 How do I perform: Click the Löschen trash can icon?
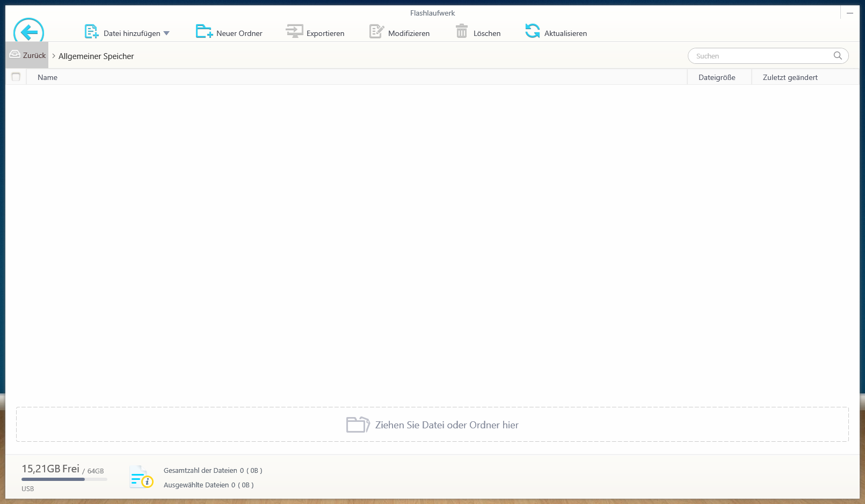point(461,32)
